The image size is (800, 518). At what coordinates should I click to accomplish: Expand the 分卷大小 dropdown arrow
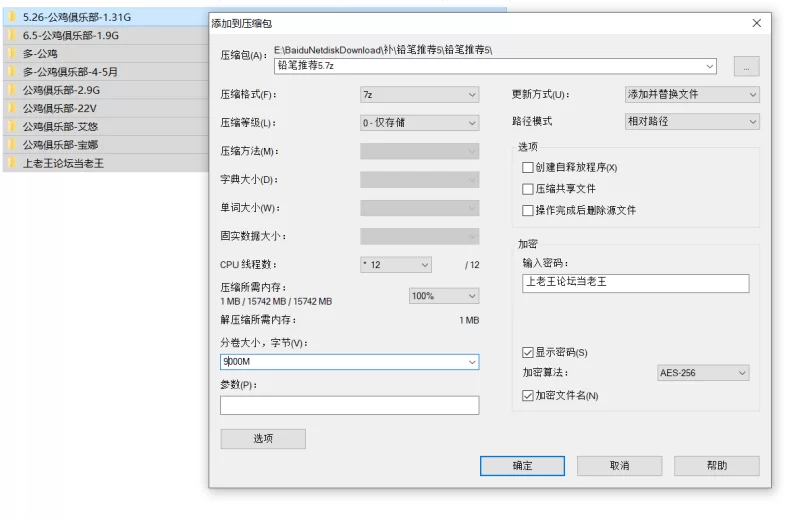click(x=472, y=362)
